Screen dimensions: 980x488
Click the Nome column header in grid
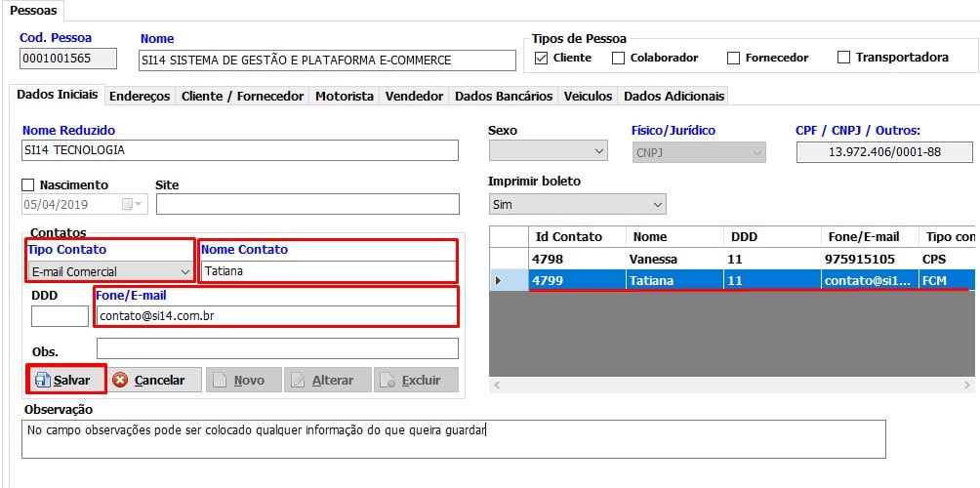[674, 237]
